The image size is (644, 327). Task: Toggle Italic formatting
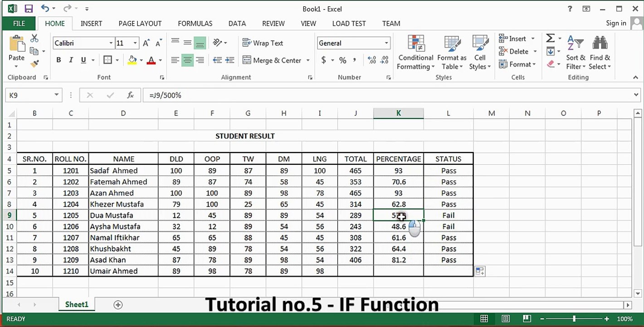click(71, 60)
